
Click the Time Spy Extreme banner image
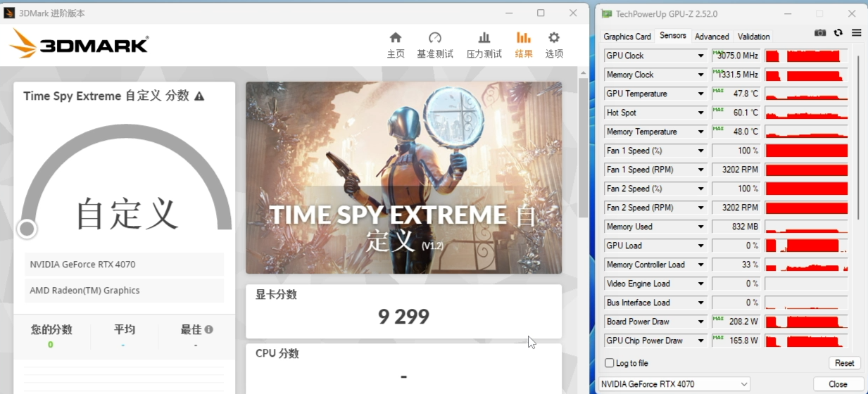(403, 177)
